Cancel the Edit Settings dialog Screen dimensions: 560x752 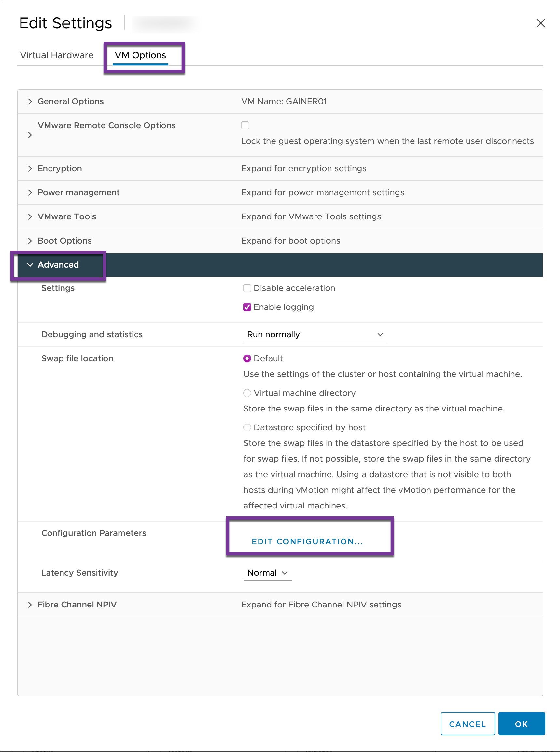468,724
